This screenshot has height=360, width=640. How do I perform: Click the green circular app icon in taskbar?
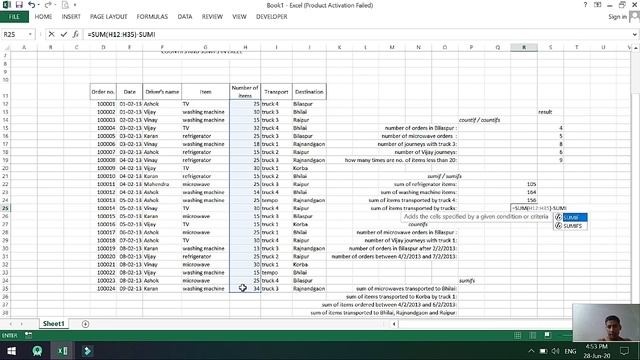point(37,351)
